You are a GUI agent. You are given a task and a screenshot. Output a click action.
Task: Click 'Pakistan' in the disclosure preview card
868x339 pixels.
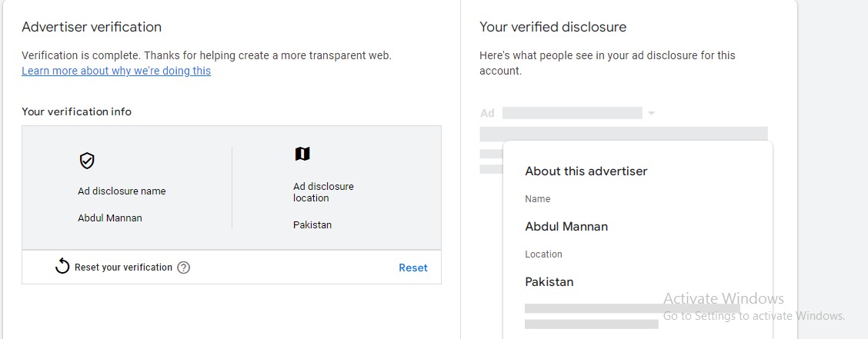549,282
